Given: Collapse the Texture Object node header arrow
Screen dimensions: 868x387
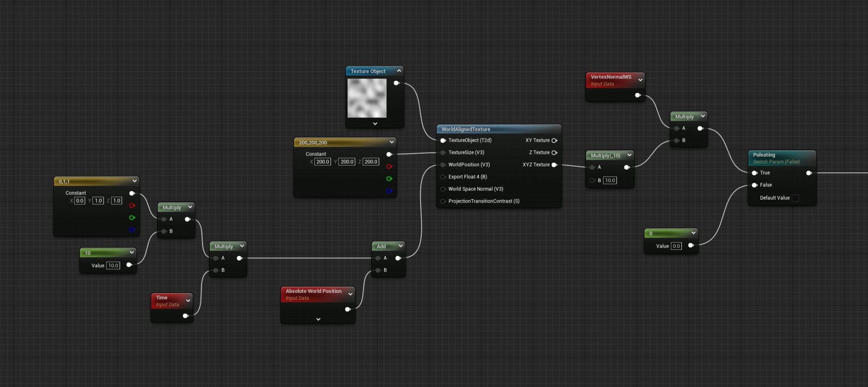Looking at the screenshot, I should click(399, 71).
